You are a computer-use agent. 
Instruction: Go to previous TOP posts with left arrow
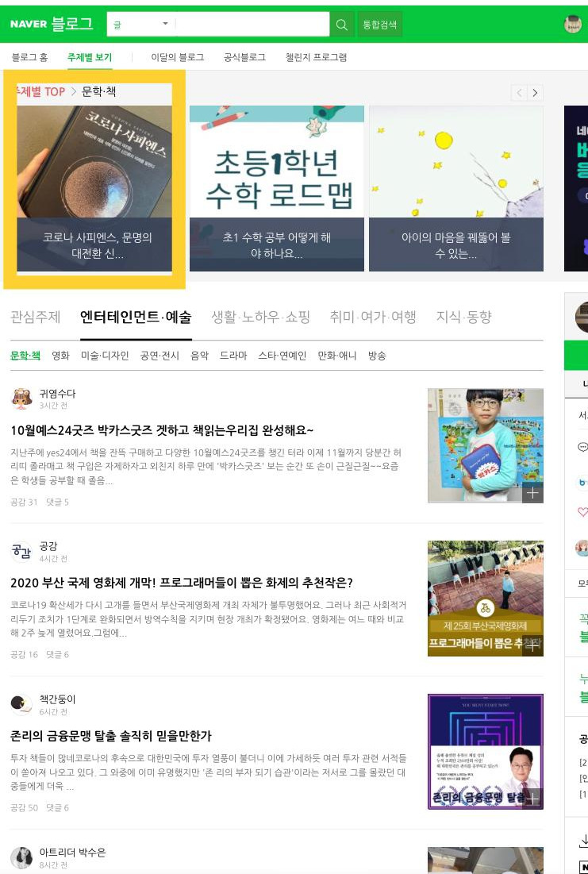click(520, 93)
